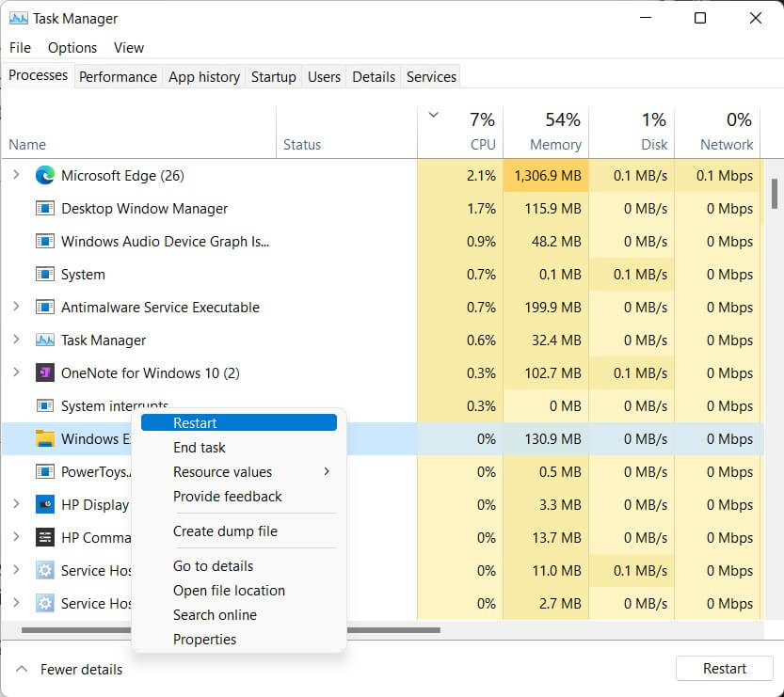Sort by the Memory column header
This screenshot has height=697, width=784.
coord(546,133)
